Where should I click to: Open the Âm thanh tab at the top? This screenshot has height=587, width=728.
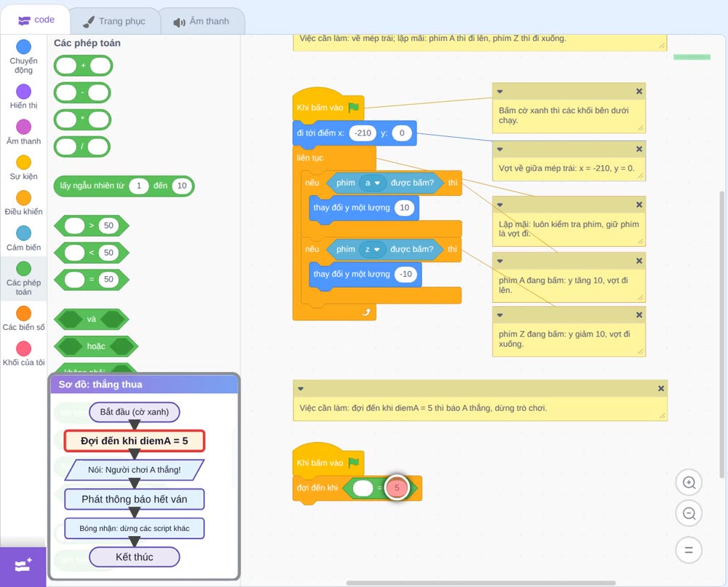tap(202, 21)
